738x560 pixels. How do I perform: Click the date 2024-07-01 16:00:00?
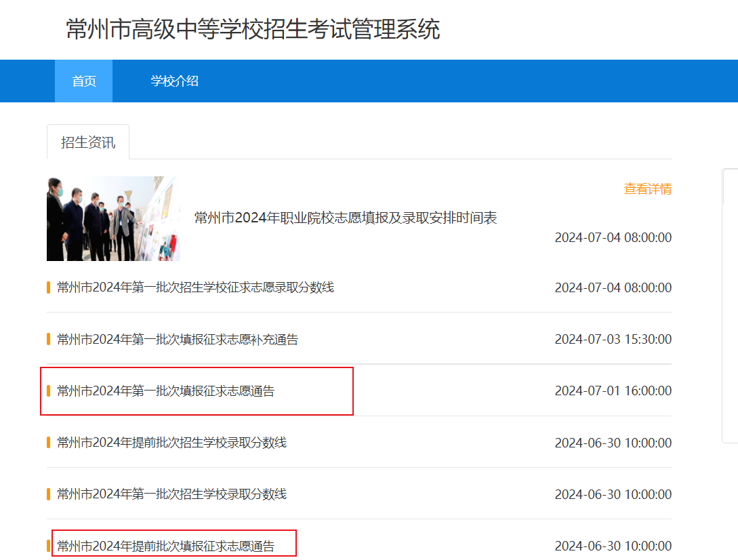click(613, 391)
